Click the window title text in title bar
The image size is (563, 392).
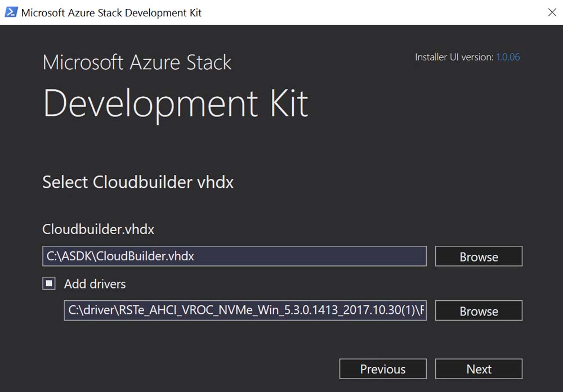pos(111,12)
